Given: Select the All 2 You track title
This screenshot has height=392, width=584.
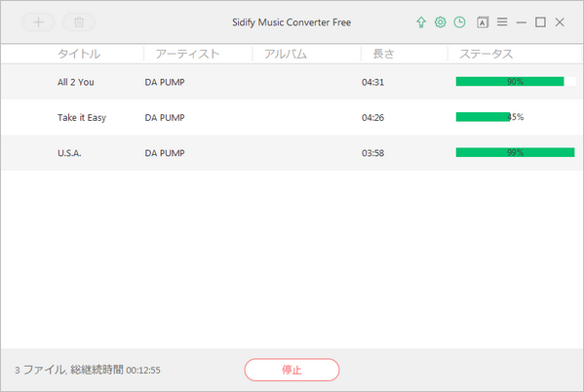Looking at the screenshot, I should pyautogui.click(x=76, y=82).
